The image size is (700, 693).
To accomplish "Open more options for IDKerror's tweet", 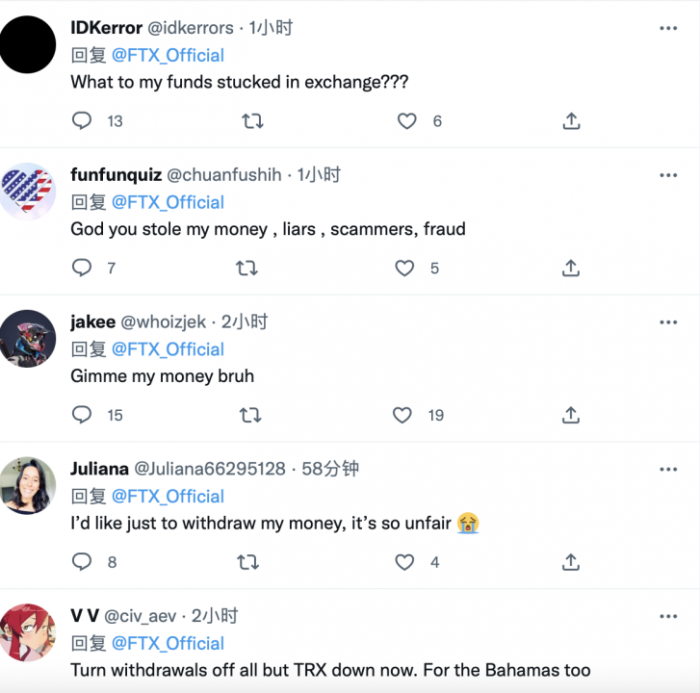I will (x=668, y=28).
